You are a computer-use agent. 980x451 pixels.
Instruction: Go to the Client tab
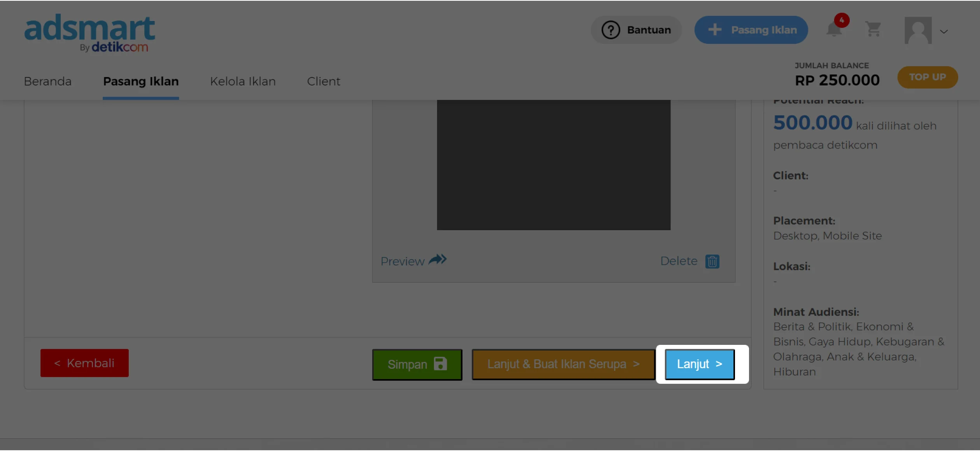click(x=323, y=81)
